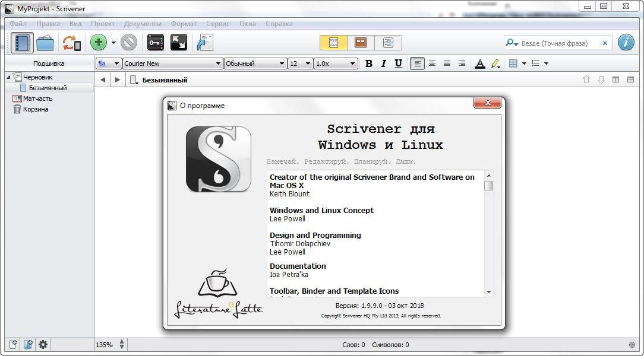
Task: Open the font size 12 dropdown
Action: click(300, 63)
